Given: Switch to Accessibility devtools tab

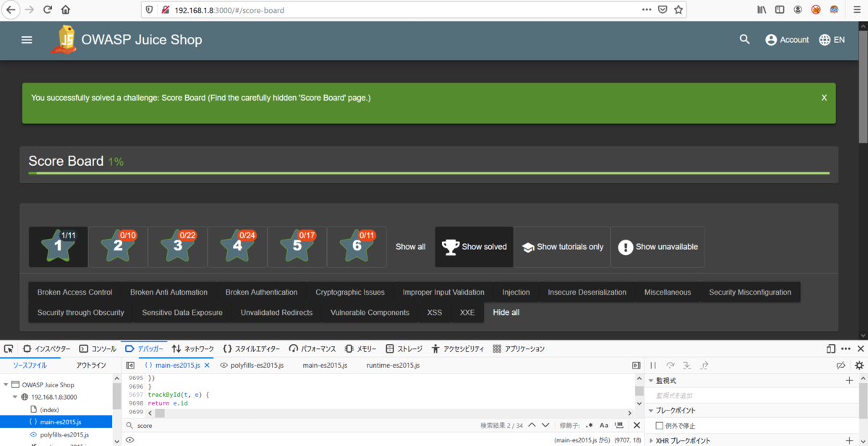Looking at the screenshot, I should point(458,348).
